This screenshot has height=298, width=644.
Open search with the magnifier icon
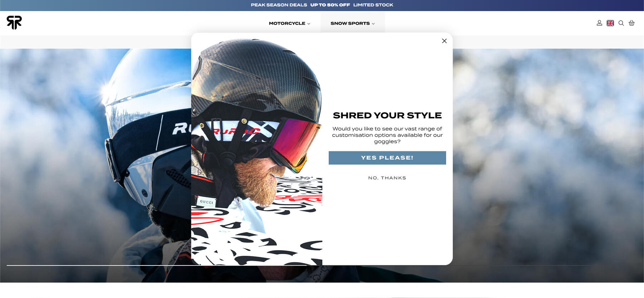click(x=621, y=23)
